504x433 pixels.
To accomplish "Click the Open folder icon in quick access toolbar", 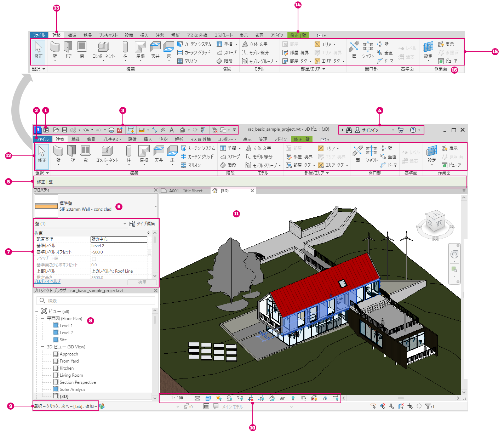I will coord(56,130).
